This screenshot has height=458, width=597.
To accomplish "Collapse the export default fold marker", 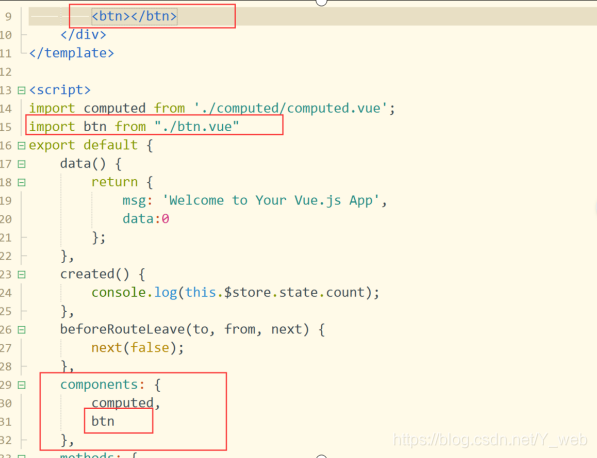I will (22, 145).
